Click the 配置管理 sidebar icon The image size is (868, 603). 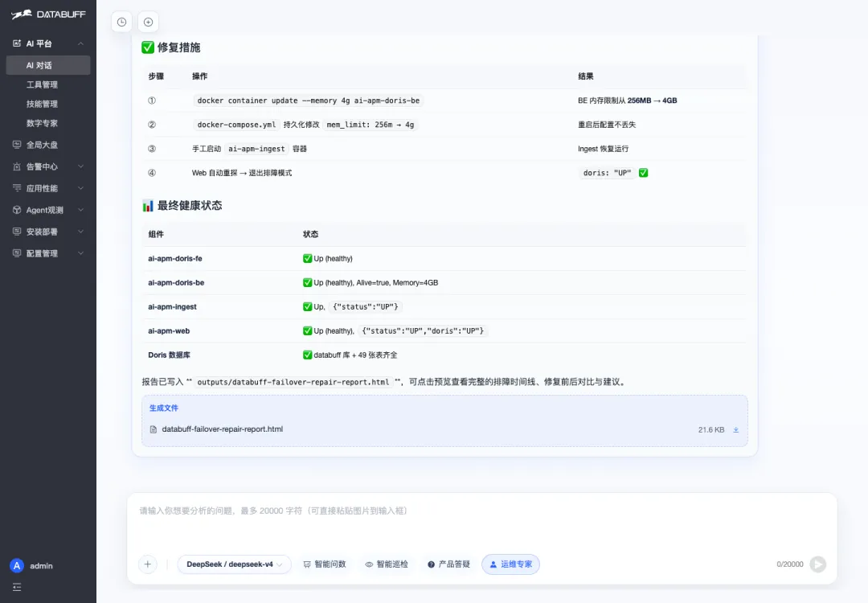tap(17, 253)
